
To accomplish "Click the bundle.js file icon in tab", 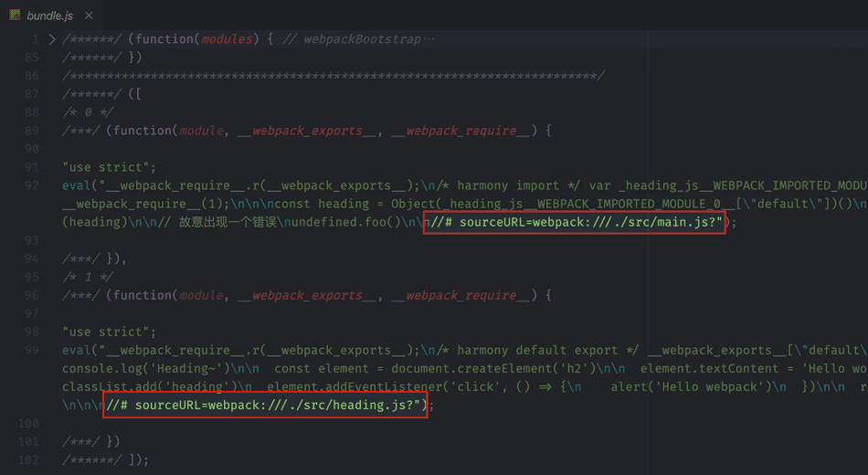I will [15, 16].
